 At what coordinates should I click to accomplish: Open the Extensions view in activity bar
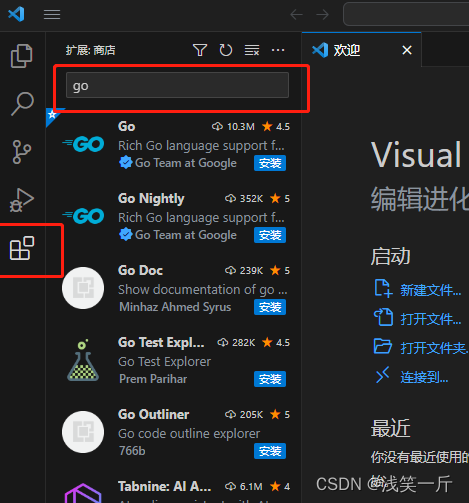22,248
